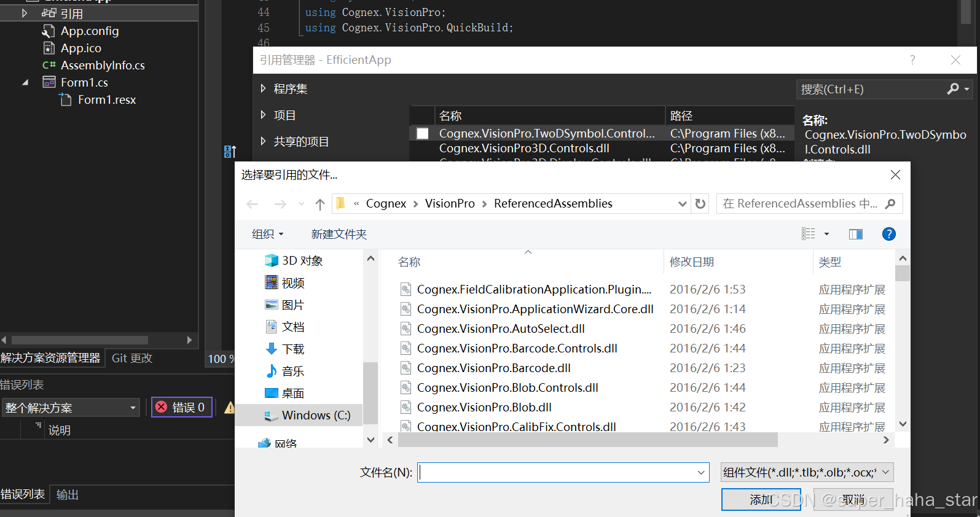This screenshot has height=517, width=980.
Task: Open 视频 folder in sidebar
Action: (285, 283)
